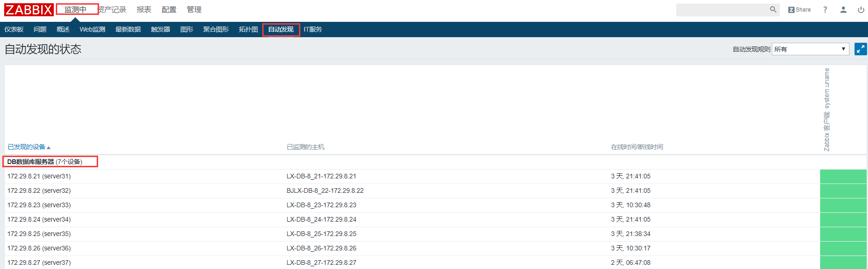Click the logout power icon
Viewport: 868px width, 269px height.
[861, 9]
